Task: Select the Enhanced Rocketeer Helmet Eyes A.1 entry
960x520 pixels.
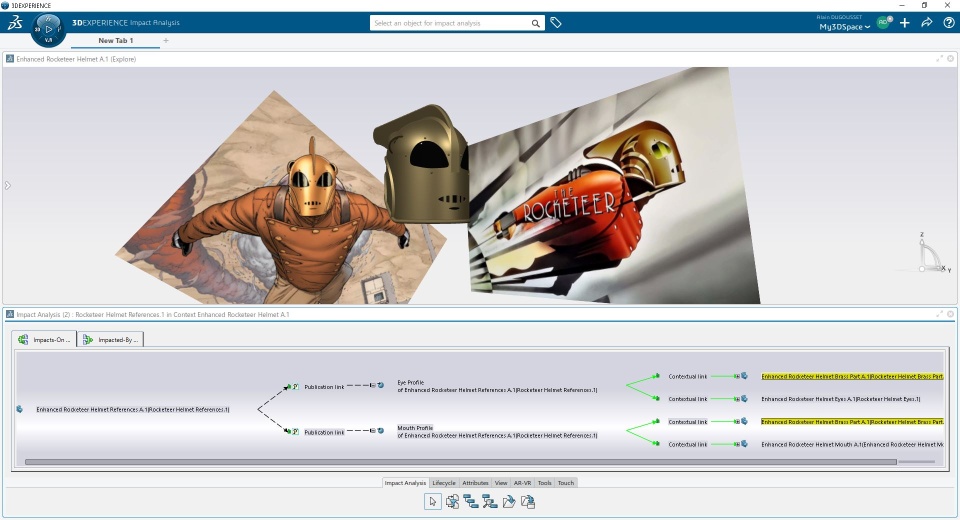Action: tap(841, 399)
